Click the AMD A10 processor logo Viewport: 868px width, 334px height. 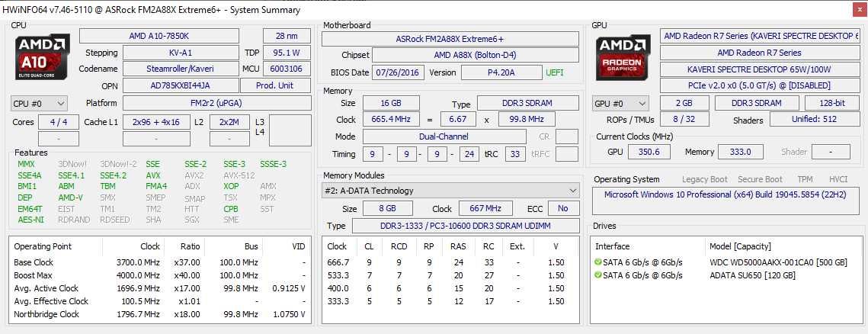[x=42, y=58]
